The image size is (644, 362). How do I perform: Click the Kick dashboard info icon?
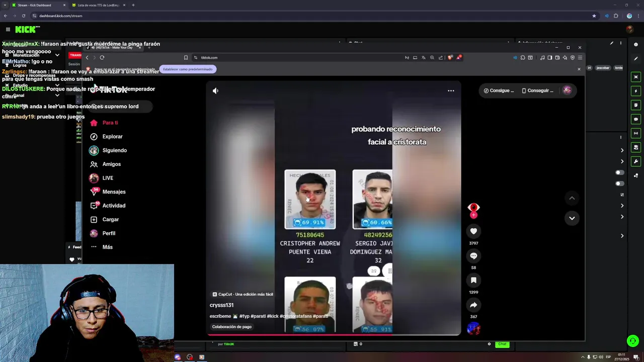tap(636, 44)
